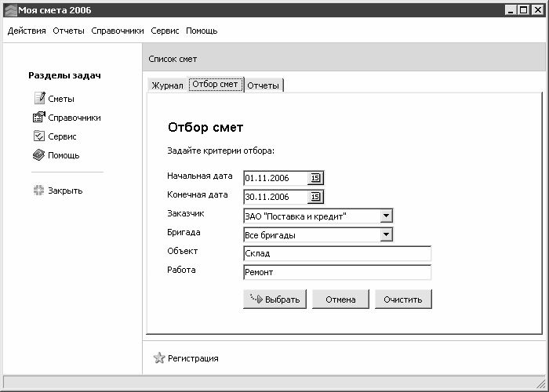Click the Сметы icon in sidebar
This screenshot has width=549, height=392.
pyautogui.click(x=39, y=99)
